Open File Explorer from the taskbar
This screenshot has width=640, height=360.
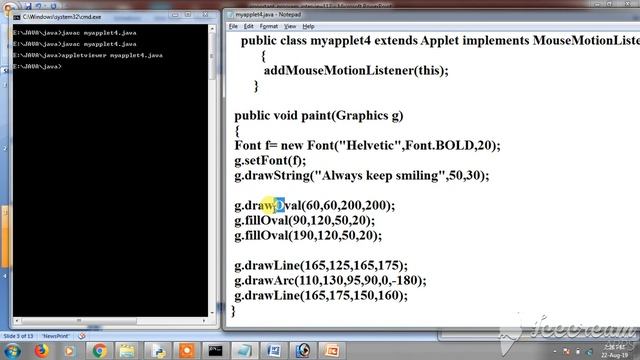(x=127, y=351)
